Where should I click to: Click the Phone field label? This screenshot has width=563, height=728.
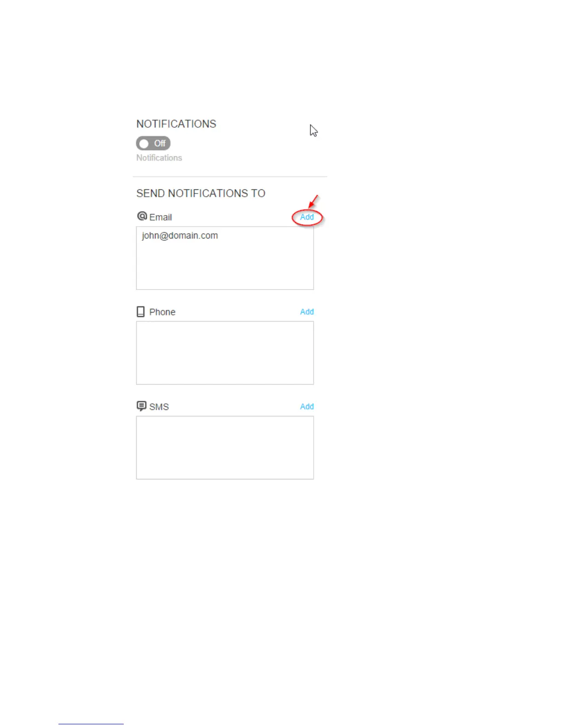162,312
